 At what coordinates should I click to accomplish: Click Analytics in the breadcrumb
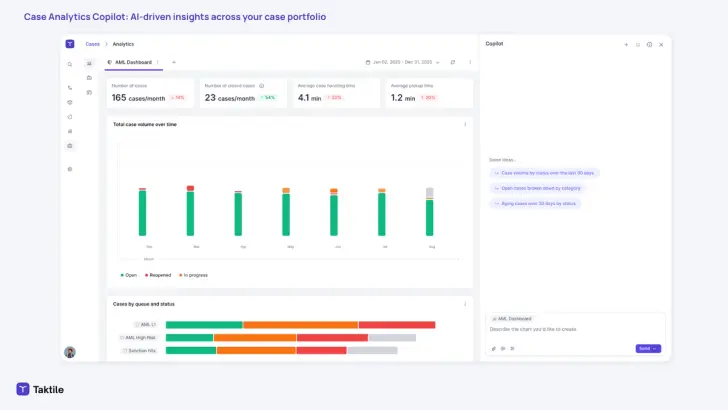(123, 44)
